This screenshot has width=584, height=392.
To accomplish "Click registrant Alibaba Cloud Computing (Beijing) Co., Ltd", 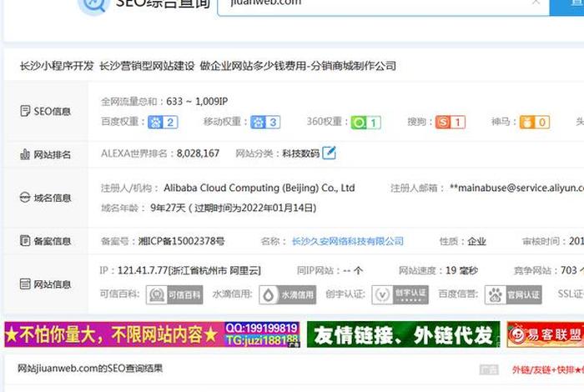I will [259, 188].
